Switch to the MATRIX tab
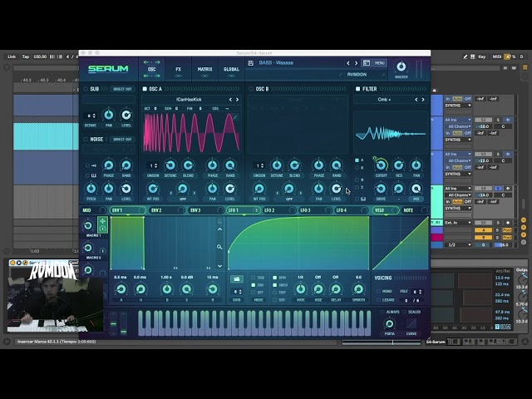The width and height of the screenshot is (532, 399). click(204, 69)
